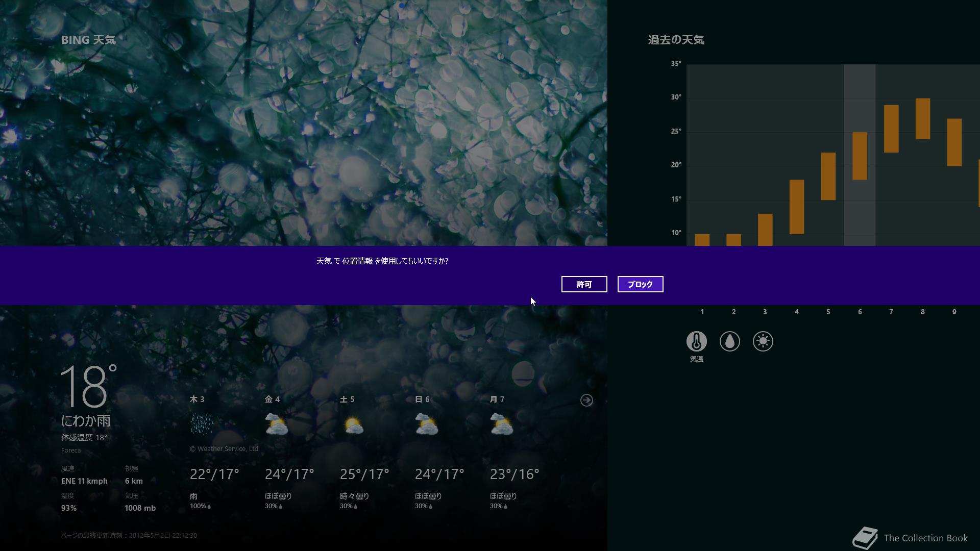The height and width of the screenshot is (551, 980).
Task: Click the cloudy icon for 月 7
Action: pos(501,424)
